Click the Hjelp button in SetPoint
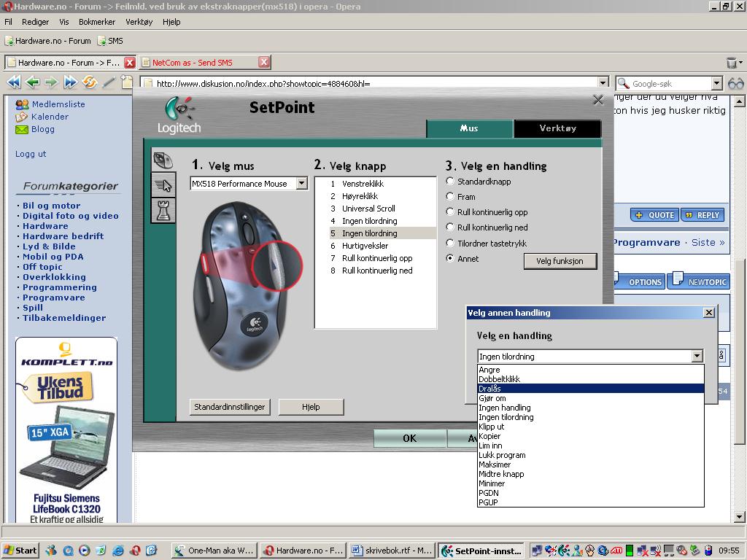Screen dimensions: 747x560 311,407
